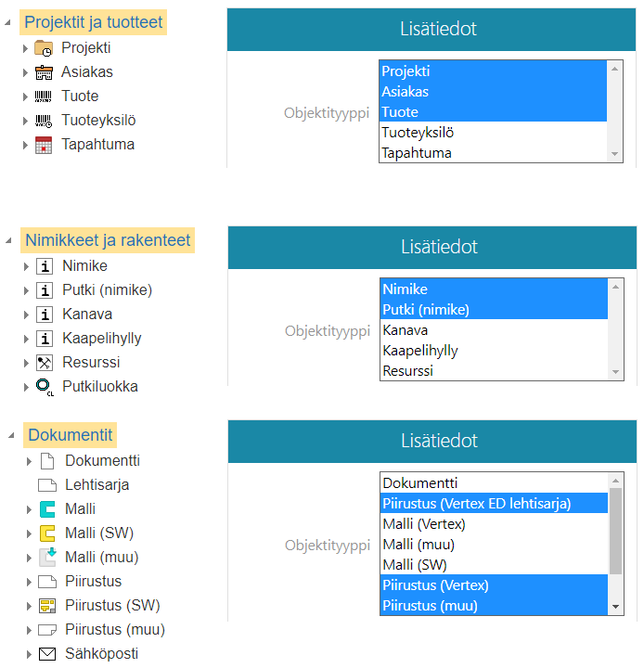Collapse the Dokumentit group

(x=8, y=436)
